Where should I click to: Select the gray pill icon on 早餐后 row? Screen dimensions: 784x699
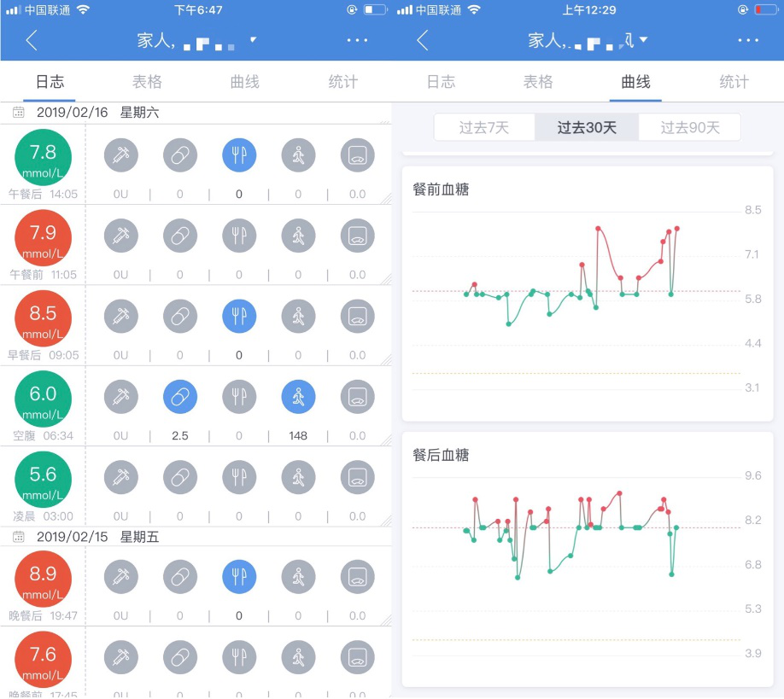point(179,316)
